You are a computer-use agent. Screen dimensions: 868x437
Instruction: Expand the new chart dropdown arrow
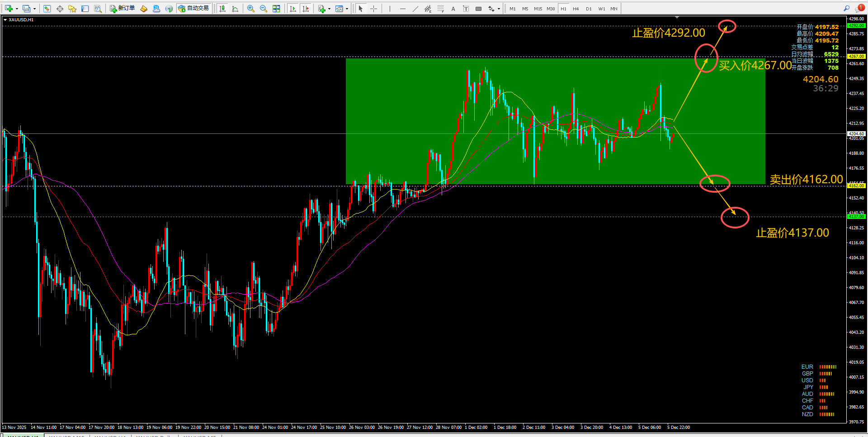(17, 9)
